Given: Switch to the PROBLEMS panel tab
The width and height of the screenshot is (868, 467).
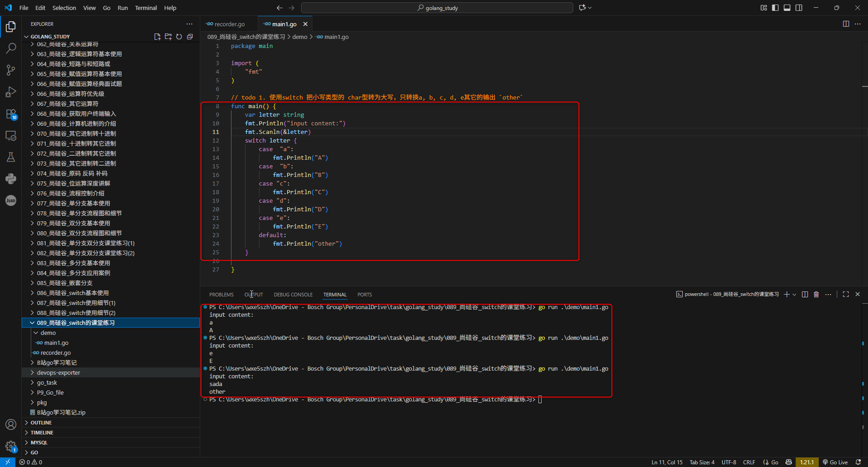Looking at the screenshot, I should (x=221, y=295).
